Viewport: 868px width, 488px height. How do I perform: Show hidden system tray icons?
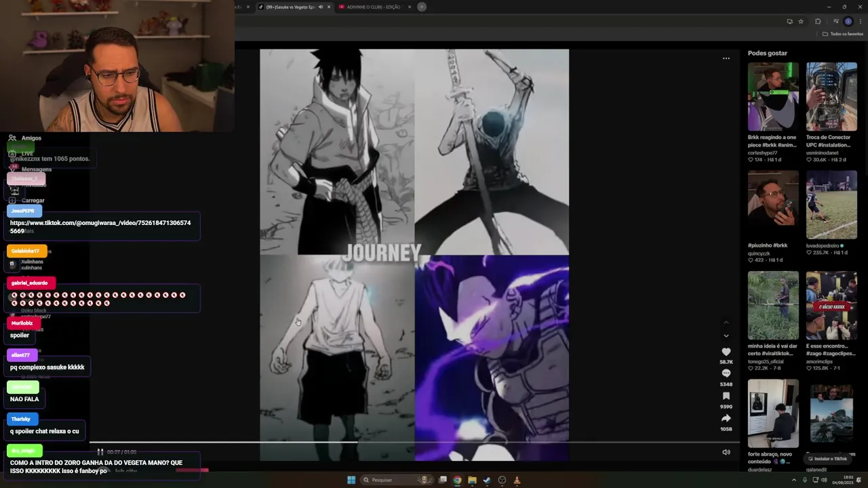click(x=794, y=480)
